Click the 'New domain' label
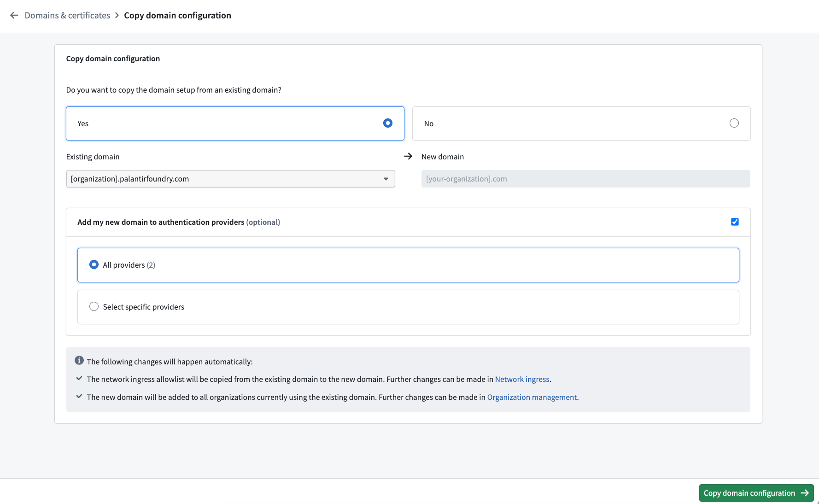 coord(443,157)
